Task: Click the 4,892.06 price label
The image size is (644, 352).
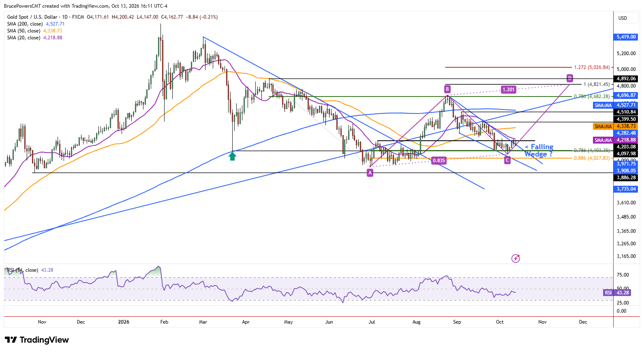Action: [x=627, y=79]
